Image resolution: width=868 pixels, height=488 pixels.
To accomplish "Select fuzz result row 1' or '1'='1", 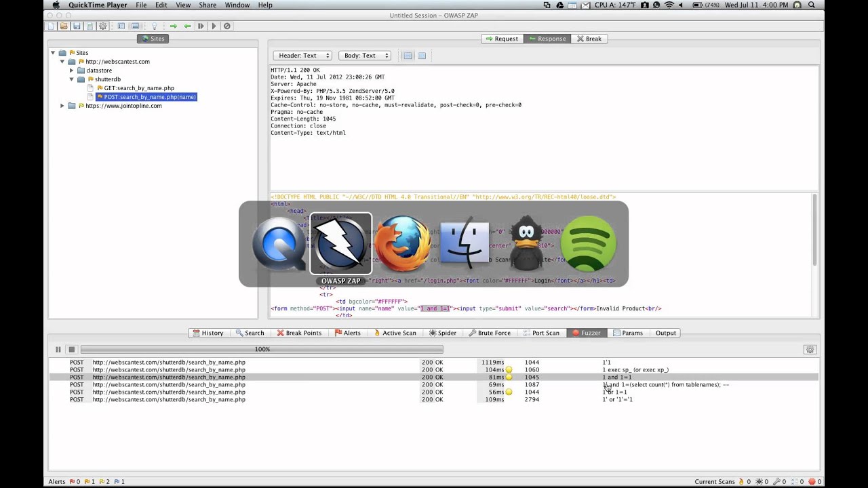I will click(x=434, y=400).
